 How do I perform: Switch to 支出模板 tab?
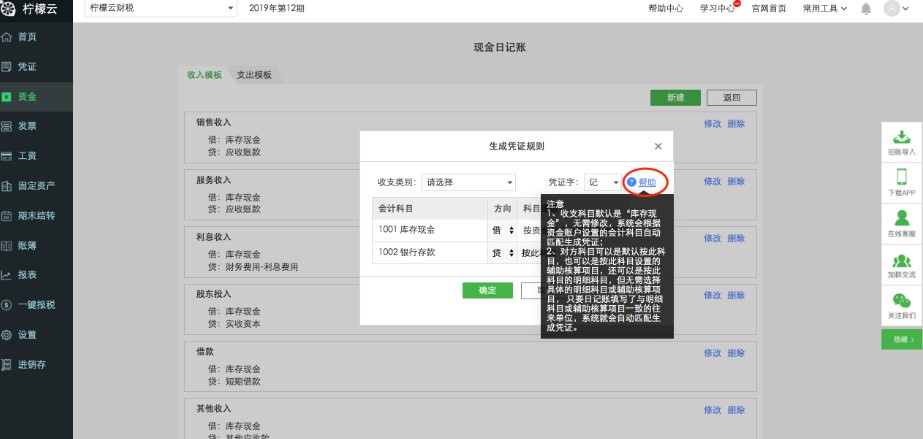(254, 75)
